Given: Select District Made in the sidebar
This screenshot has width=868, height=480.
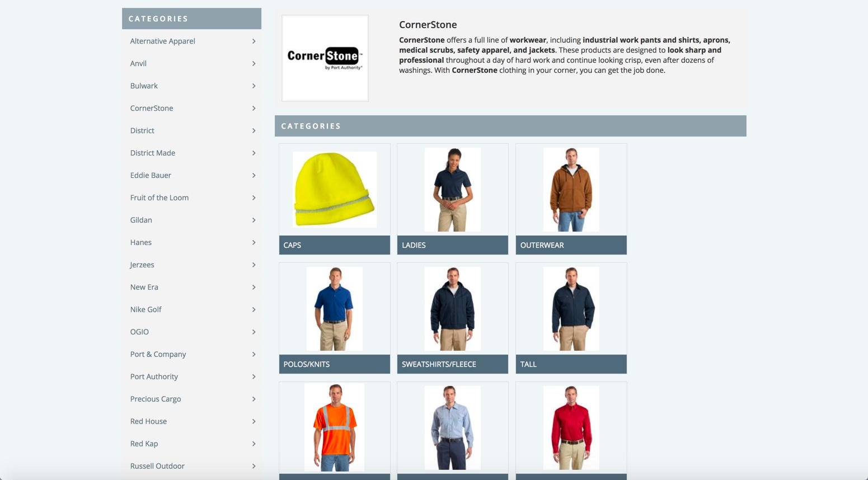Looking at the screenshot, I should (152, 153).
